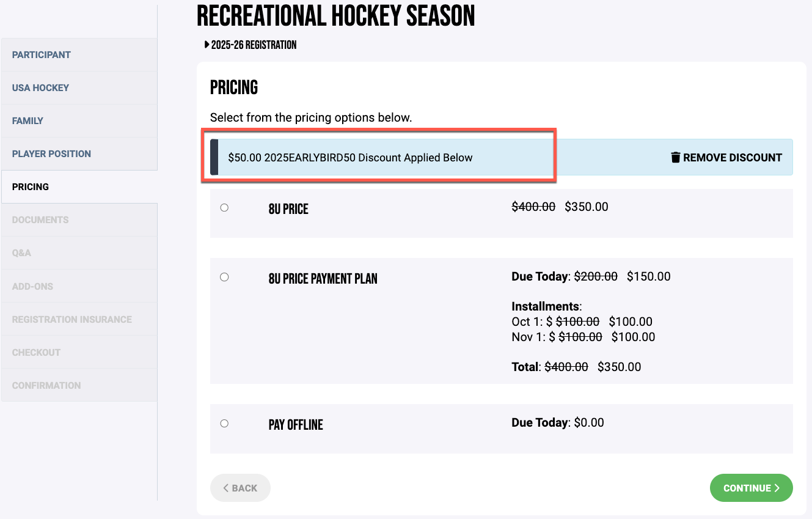Switch to the USA Hockey step
The image size is (812, 519).
point(40,88)
